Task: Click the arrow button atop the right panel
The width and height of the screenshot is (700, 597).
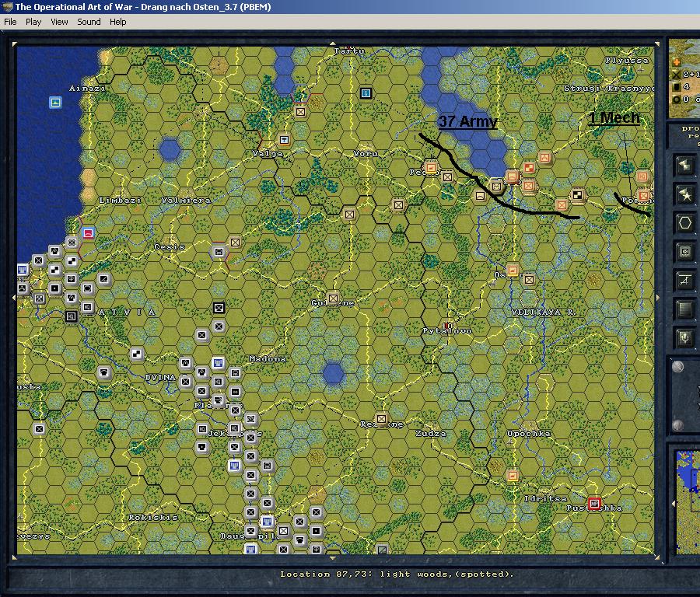Action: click(685, 166)
